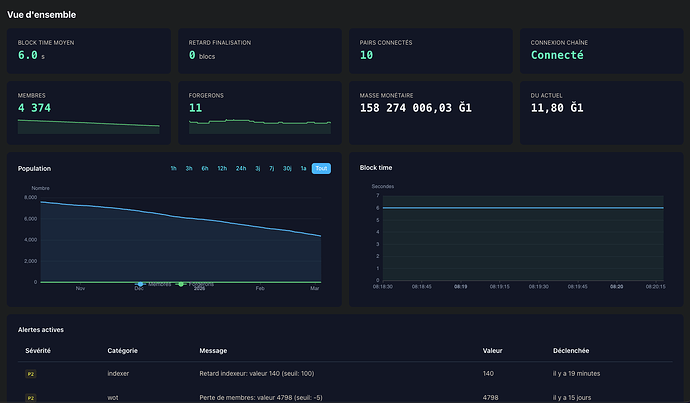Open the Membres sparkline card
This screenshot has height=403, width=690.
tap(89, 113)
